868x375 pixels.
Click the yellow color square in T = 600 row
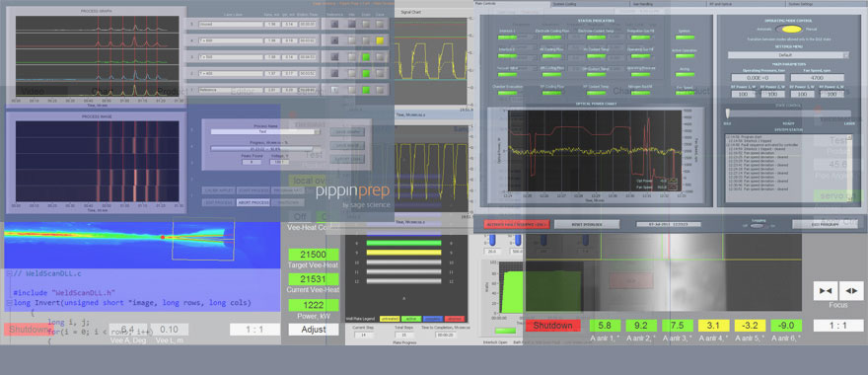pos(380,40)
